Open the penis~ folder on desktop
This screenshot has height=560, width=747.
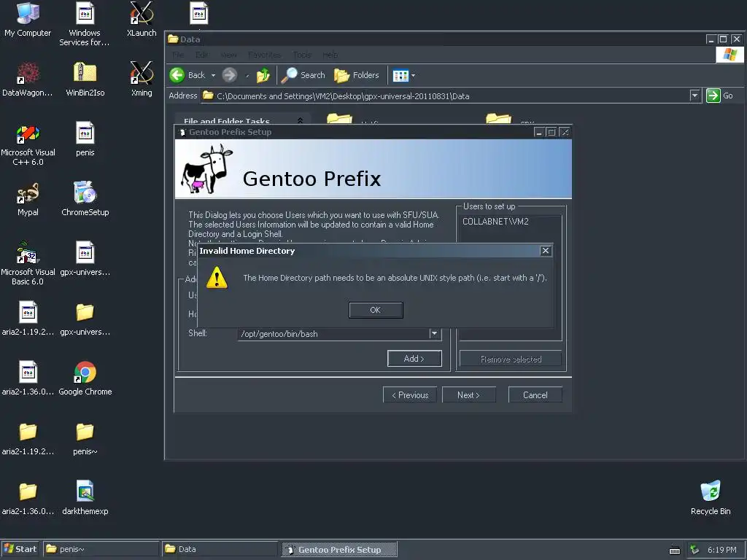pyautogui.click(x=85, y=438)
